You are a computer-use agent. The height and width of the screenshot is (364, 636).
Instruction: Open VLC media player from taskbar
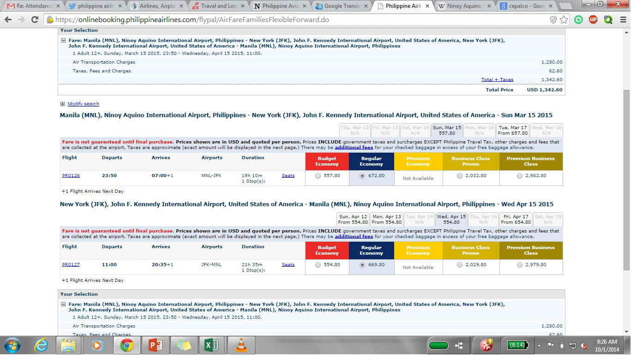coord(241,345)
